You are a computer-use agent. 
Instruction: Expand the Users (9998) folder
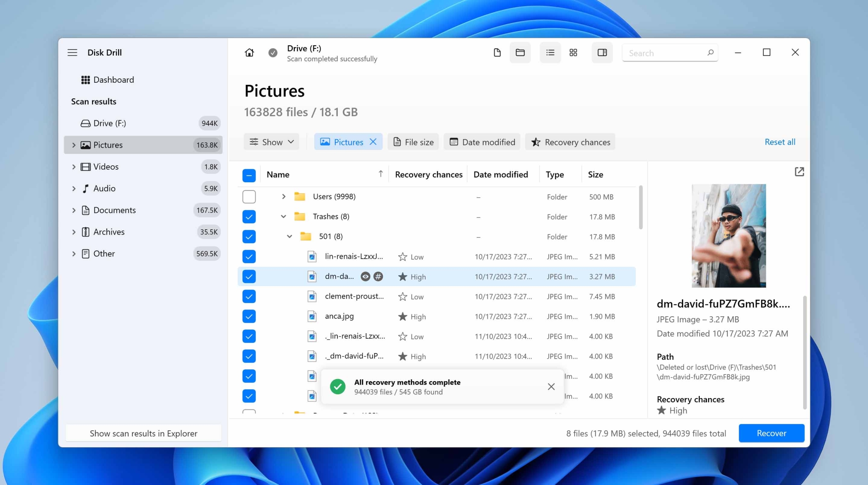point(284,197)
